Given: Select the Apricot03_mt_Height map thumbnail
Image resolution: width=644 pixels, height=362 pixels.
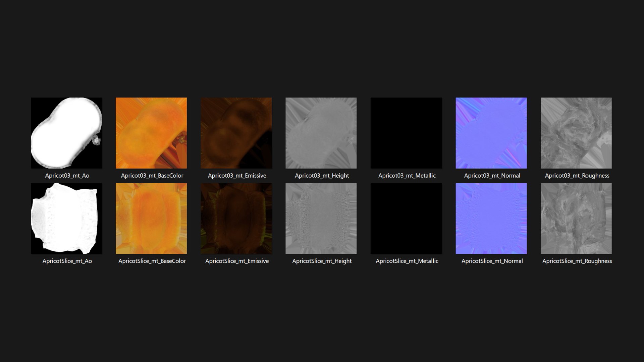Looking at the screenshot, I should [321, 133].
